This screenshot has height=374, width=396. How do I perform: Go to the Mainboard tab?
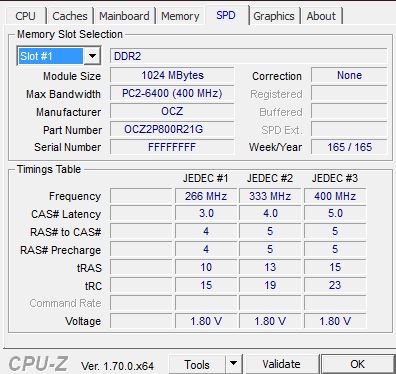(124, 16)
